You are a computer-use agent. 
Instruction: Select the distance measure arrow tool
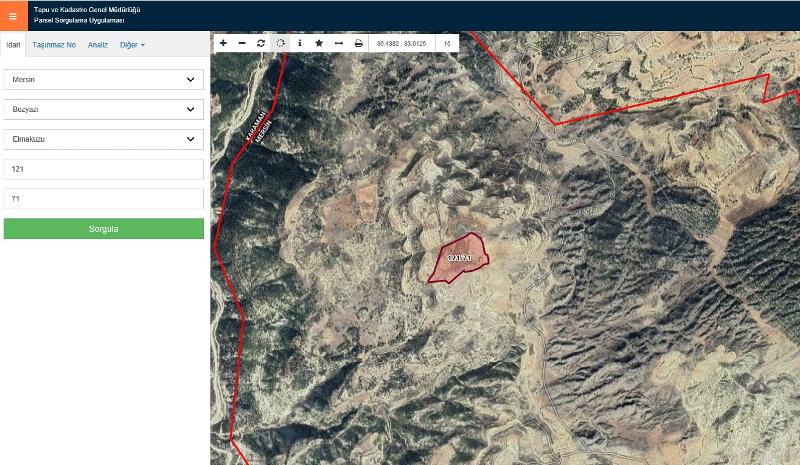coord(339,44)
